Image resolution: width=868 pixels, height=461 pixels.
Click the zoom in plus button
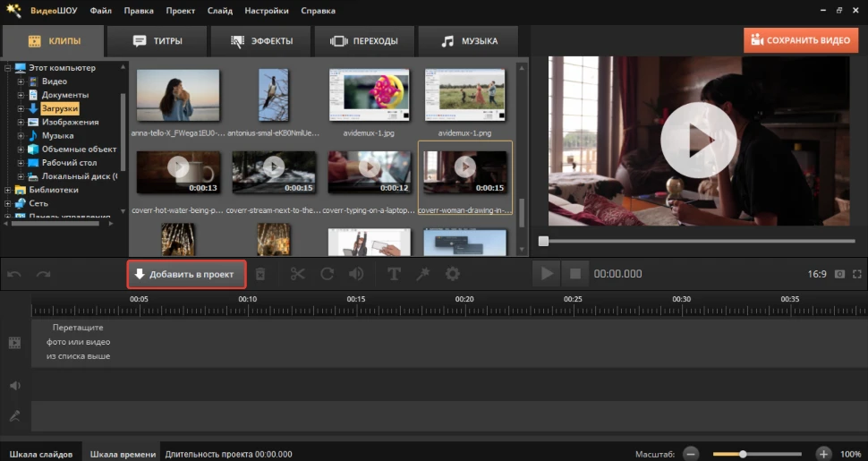823,454
